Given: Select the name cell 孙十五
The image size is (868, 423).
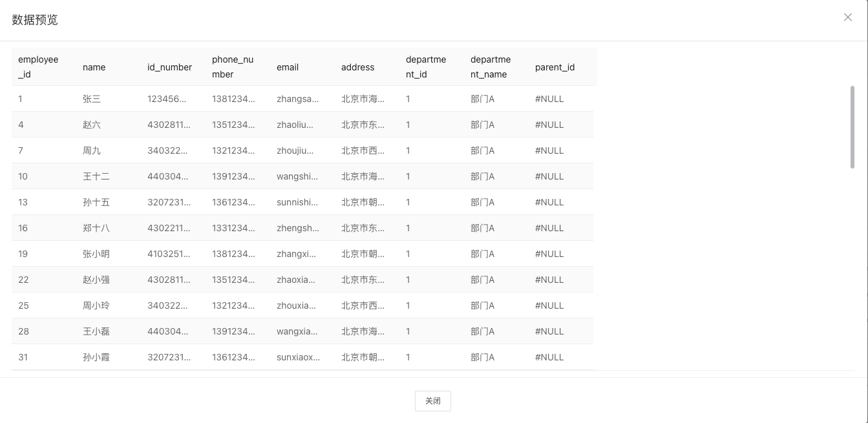Looking at the screenshot, I should coord(96,202).
